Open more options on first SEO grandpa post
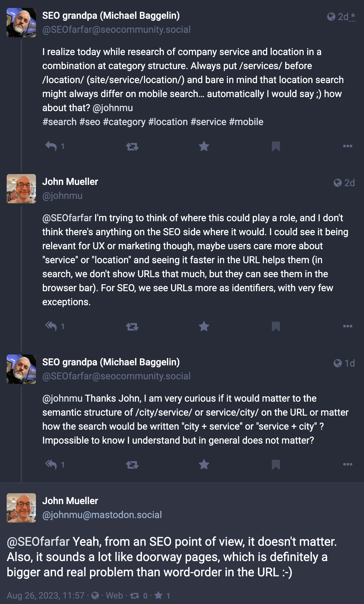The height and width of the screenshot is (604, 364). tap(347, 146)
